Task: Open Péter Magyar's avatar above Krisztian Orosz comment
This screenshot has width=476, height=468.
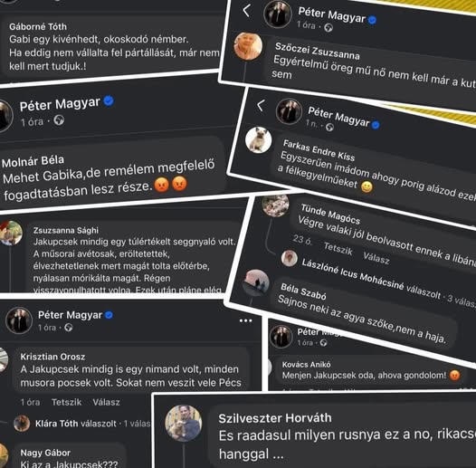Action: click(19, 320)
